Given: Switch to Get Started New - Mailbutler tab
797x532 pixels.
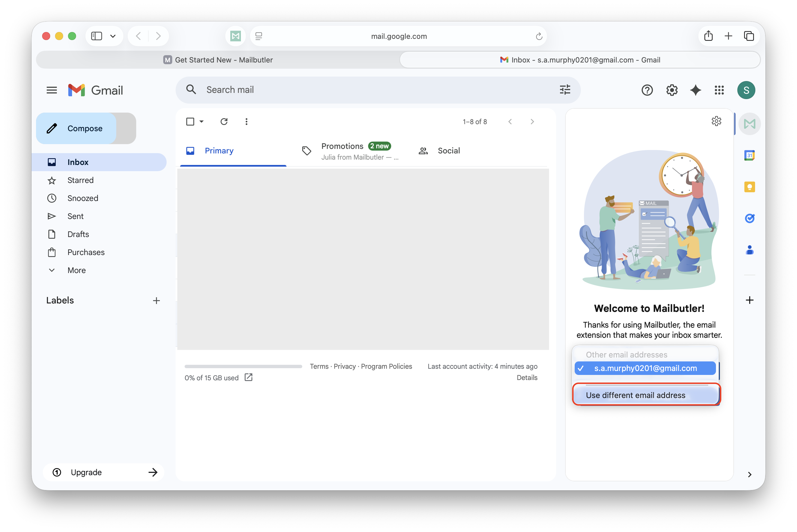Looking at the screenshot, I should click(x=218, y=60).
